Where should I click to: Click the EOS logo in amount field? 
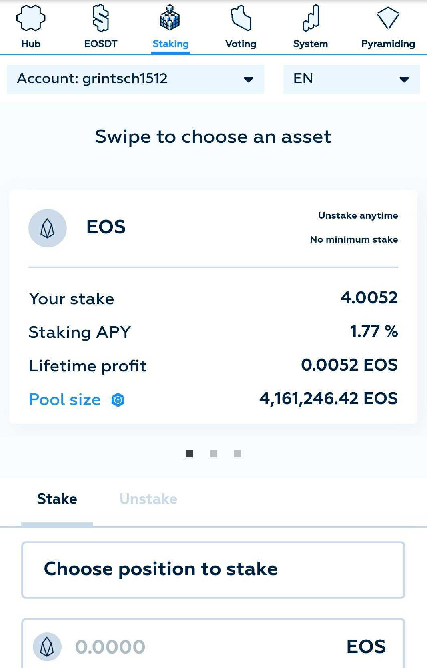pos(47,647)
